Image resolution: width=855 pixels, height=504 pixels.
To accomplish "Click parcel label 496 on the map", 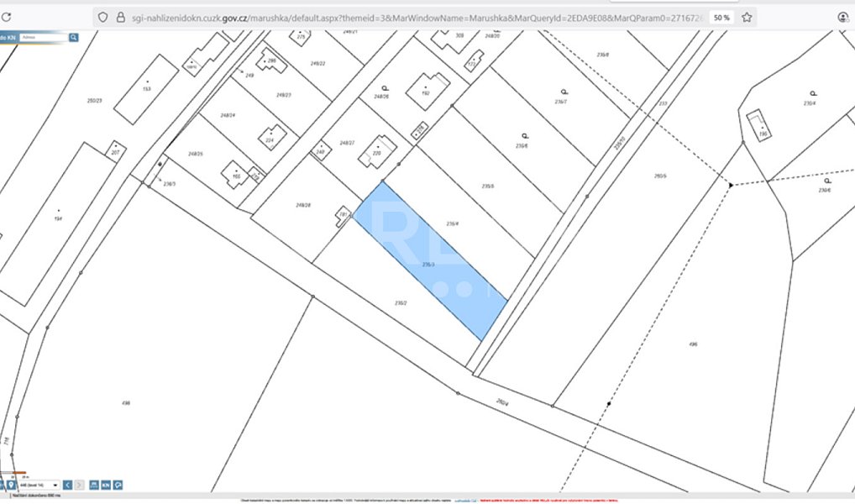I will coord(693,344).
